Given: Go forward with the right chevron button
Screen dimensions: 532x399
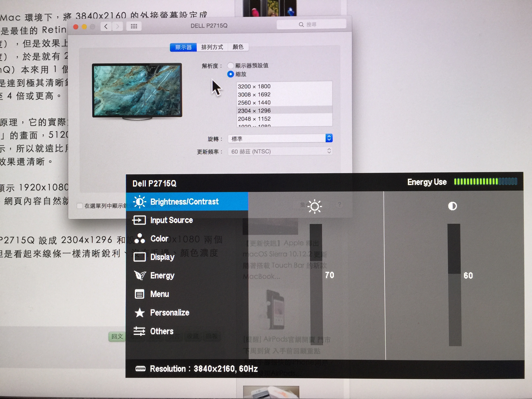Looking at the screenshot, I should point(117,26).
